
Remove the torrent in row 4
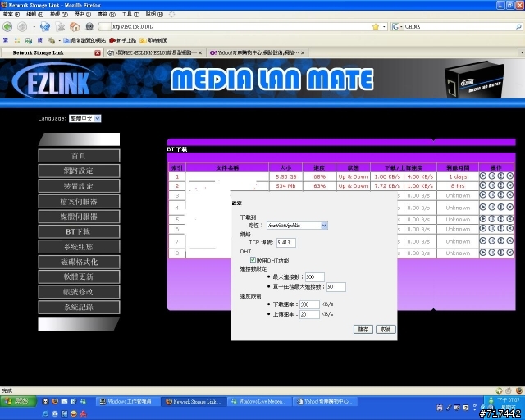510,207
